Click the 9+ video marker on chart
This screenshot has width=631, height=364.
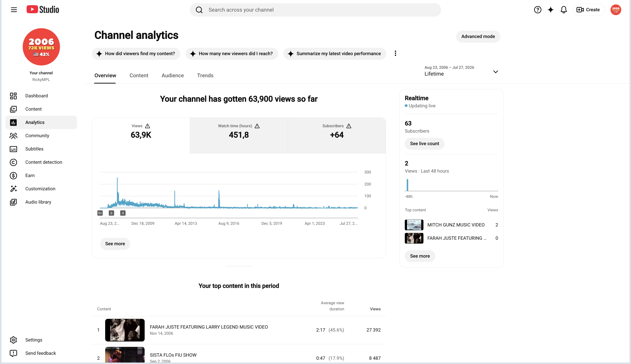[x=100, y=213]
